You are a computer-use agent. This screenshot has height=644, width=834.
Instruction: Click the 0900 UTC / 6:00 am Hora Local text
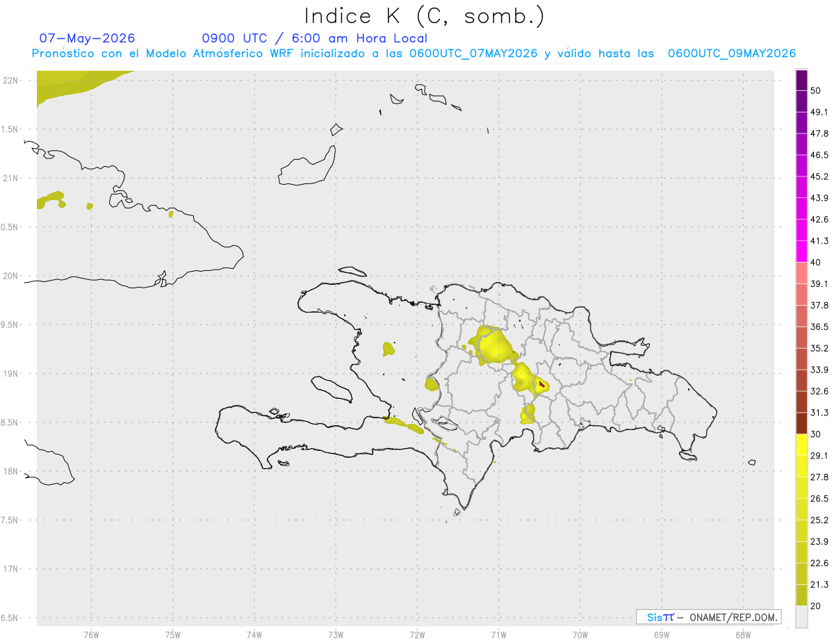(314, 38)
